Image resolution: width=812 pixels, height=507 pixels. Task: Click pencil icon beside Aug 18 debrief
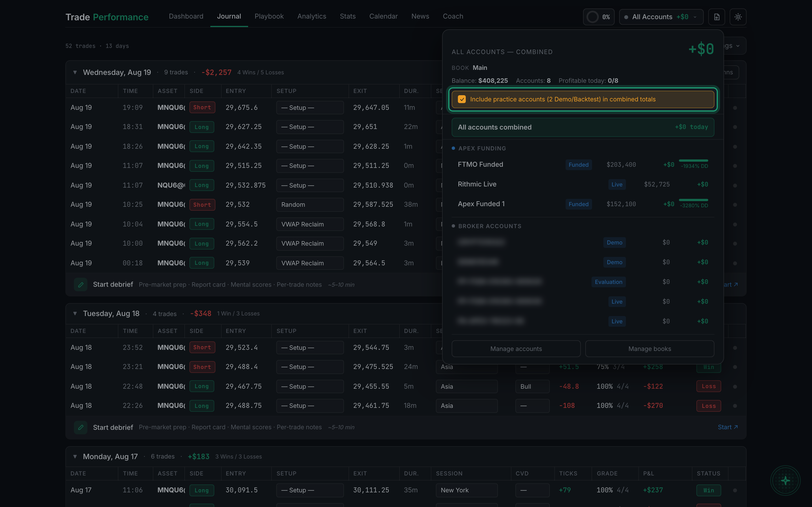[x=81, y=427]
